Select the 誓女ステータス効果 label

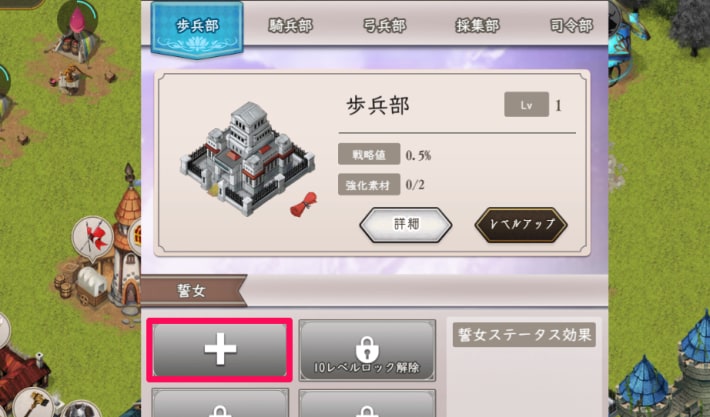click(524, 335)
